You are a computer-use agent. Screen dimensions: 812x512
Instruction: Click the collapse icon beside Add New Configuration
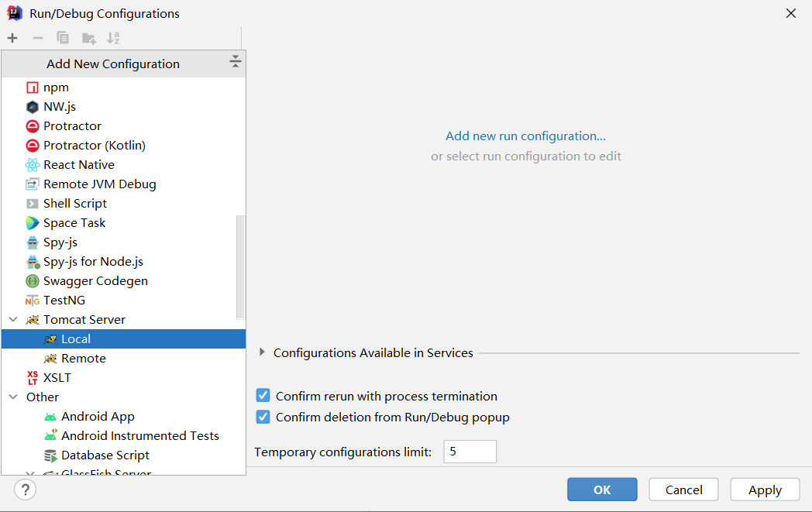pos(235,62)
